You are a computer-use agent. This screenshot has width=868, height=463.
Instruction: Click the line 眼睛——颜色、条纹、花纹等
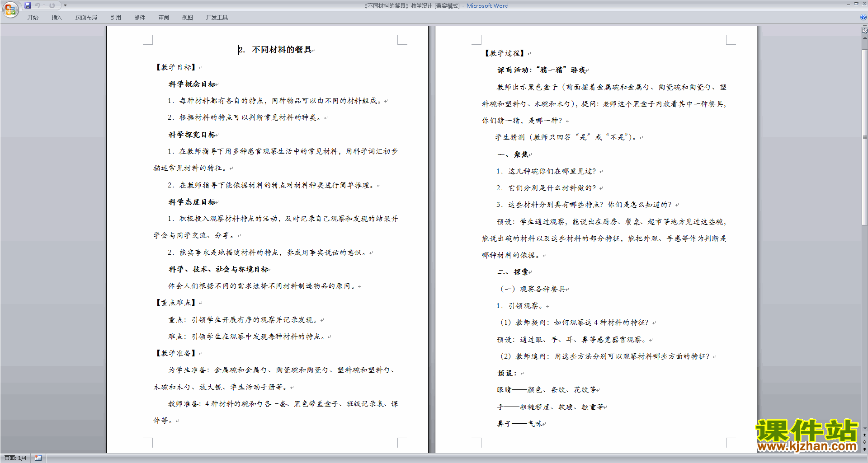click(x=547, y=390)
